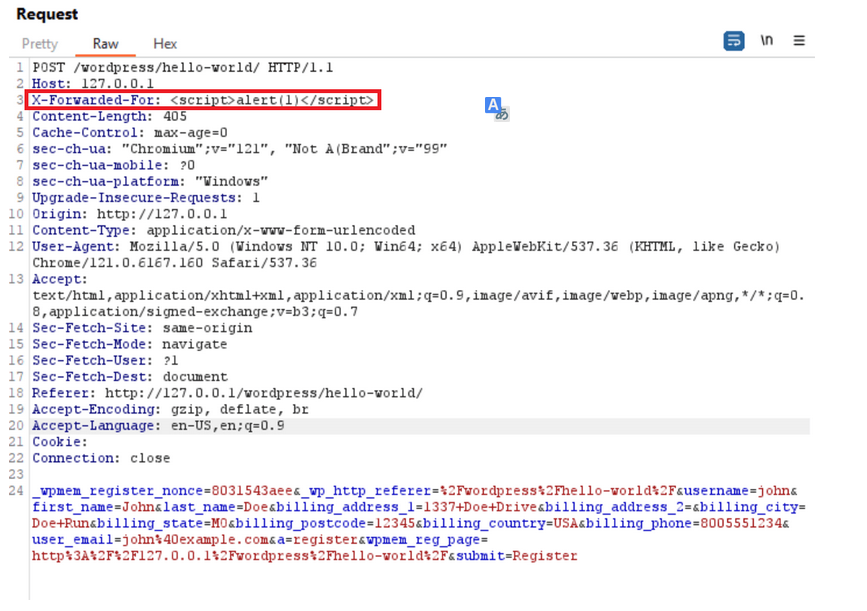Click line number 24 in the gutter
Viewport: 867px width, 611px height.
click(x=16, y=491)
